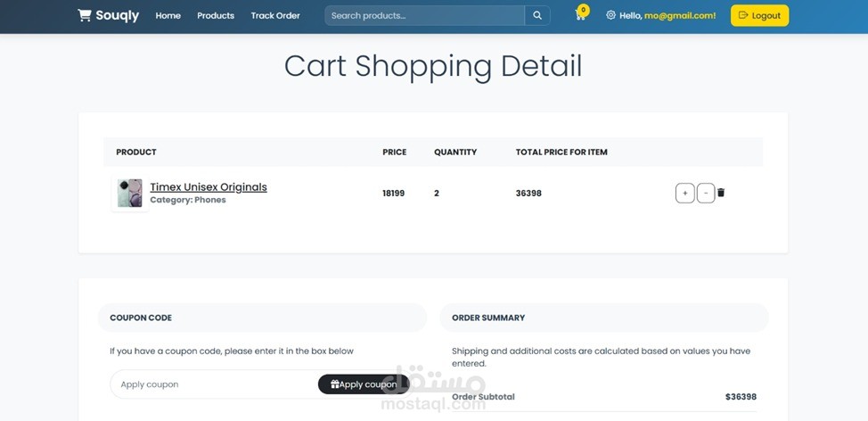This screenshot has width=868, height=421.
Task: Focus the Apply coupon input field
Action: click(x=214, y=384)
